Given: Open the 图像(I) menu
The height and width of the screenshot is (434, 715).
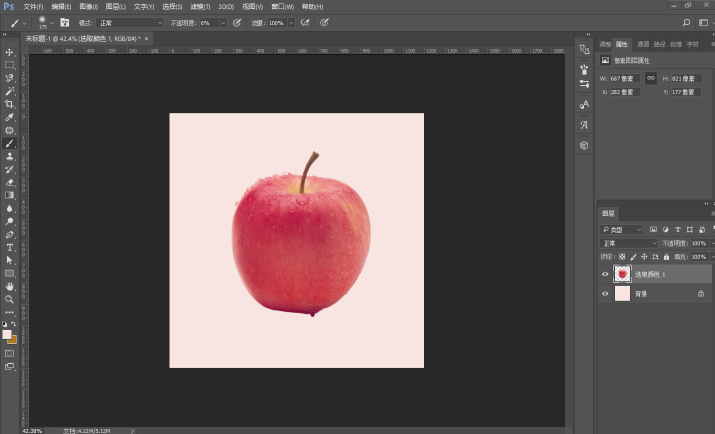Looking at the screenshot, I should [x=88, y=6].
